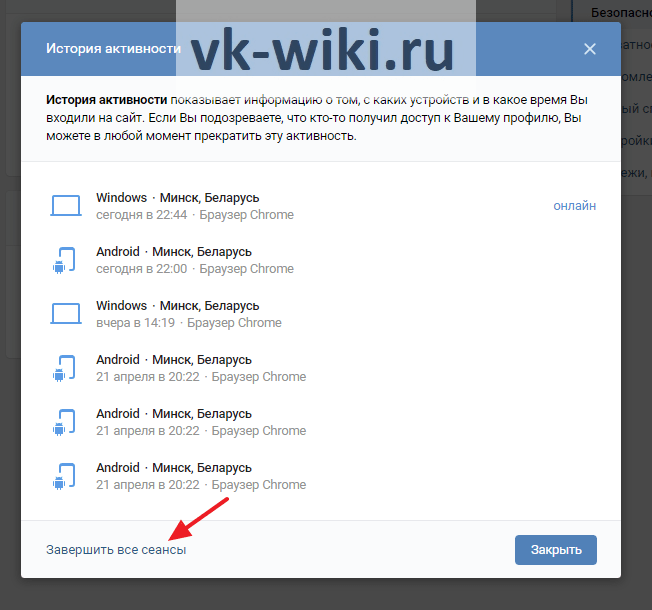Click the онлайн status label

[x=575, y=206]
